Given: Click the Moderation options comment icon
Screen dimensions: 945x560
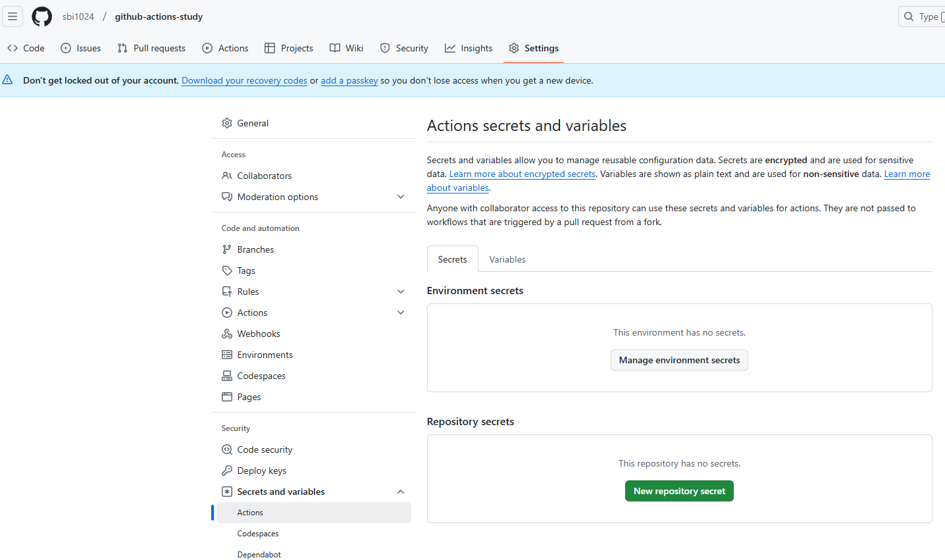Looking at the screenshot, I should pyautogui.click(x=227, y=197).
